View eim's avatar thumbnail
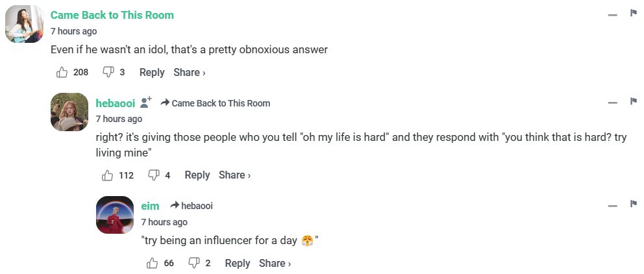Screen dimensions: 644x274 pyautogui.click(x=115, y=215)
